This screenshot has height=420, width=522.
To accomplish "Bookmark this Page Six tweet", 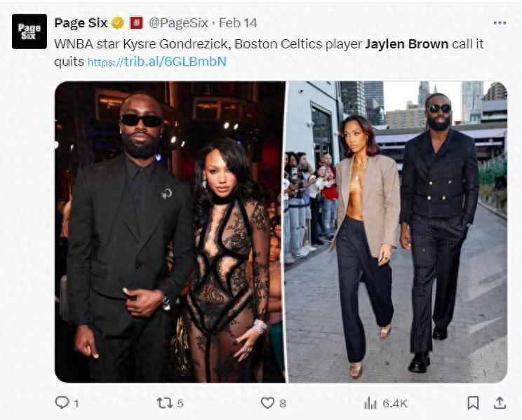I will [473, 403].
